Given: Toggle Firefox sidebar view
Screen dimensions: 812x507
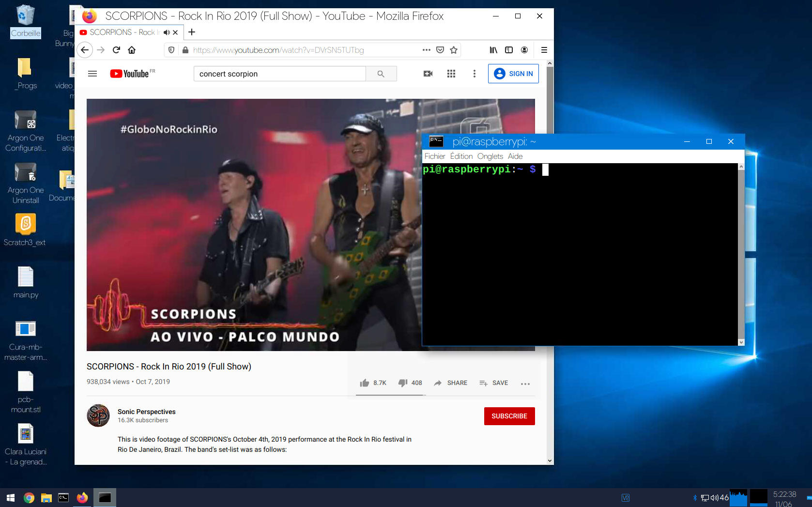Looking at the screenshot, I should (x=509, y=50).
